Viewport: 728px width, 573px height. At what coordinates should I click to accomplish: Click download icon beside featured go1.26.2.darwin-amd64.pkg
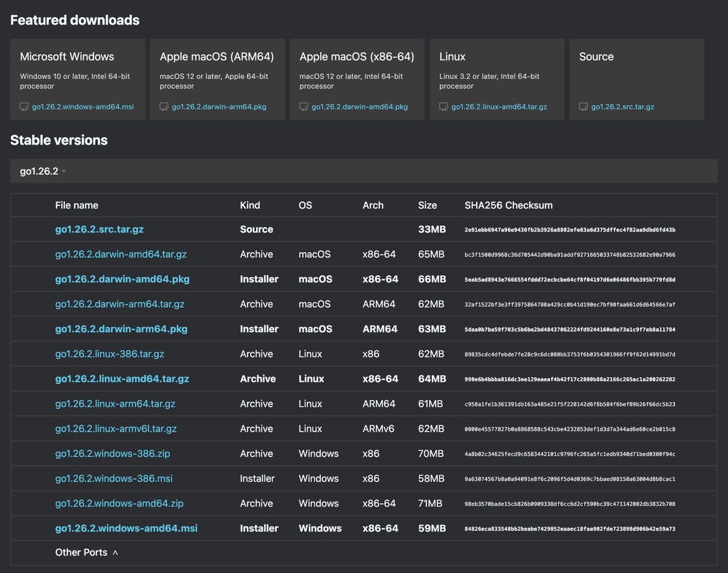304,107
